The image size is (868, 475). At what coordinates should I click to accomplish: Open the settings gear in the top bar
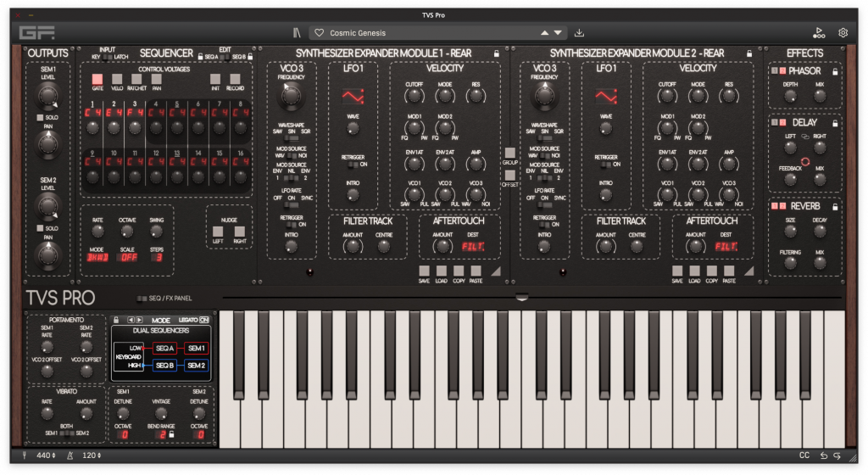tap(843, 33)
